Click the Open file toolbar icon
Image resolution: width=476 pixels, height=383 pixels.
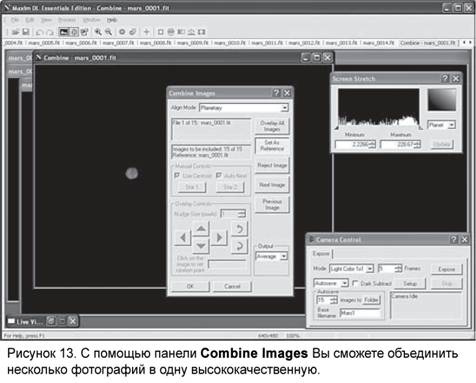[x=15, y=32]
